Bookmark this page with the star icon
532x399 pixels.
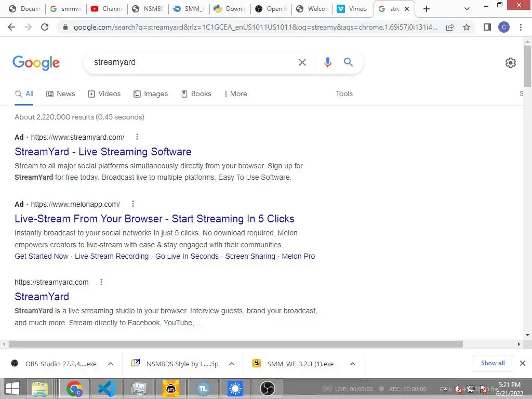click(467, 27)
